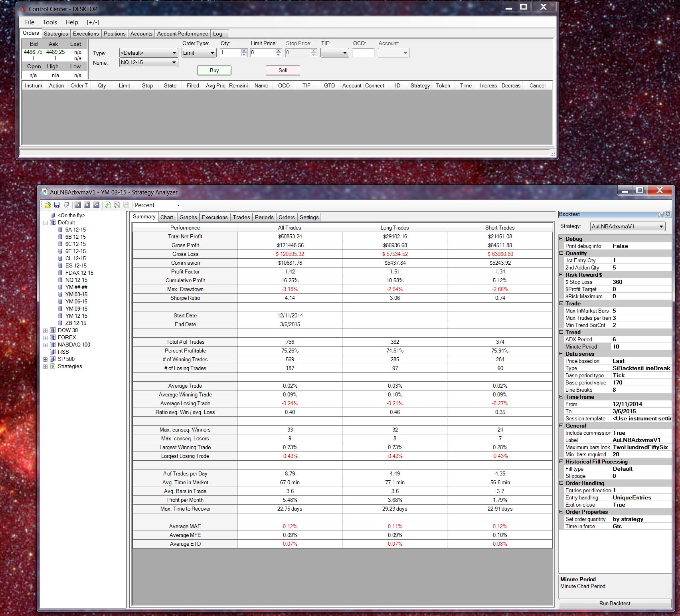Click the presentation screen toolbar icon
The height and width of the screenshot is (616, 680).
click(66, 205)
